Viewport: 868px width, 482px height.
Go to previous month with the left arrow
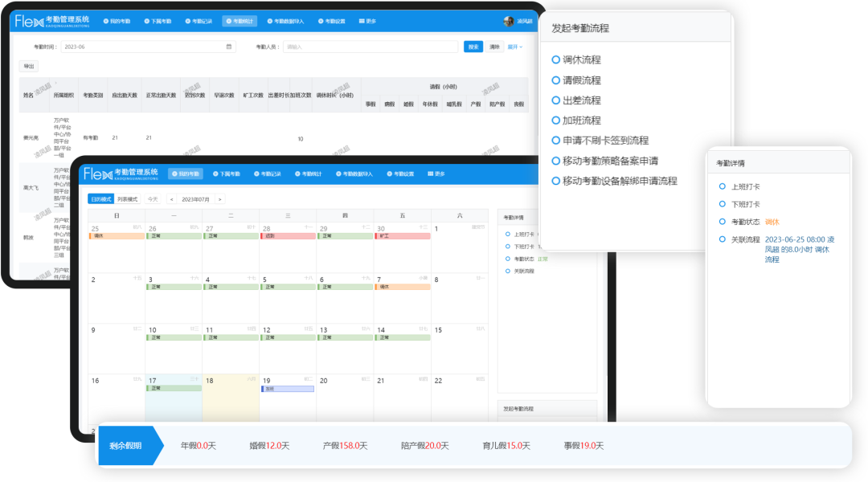[x=171, y=199]
